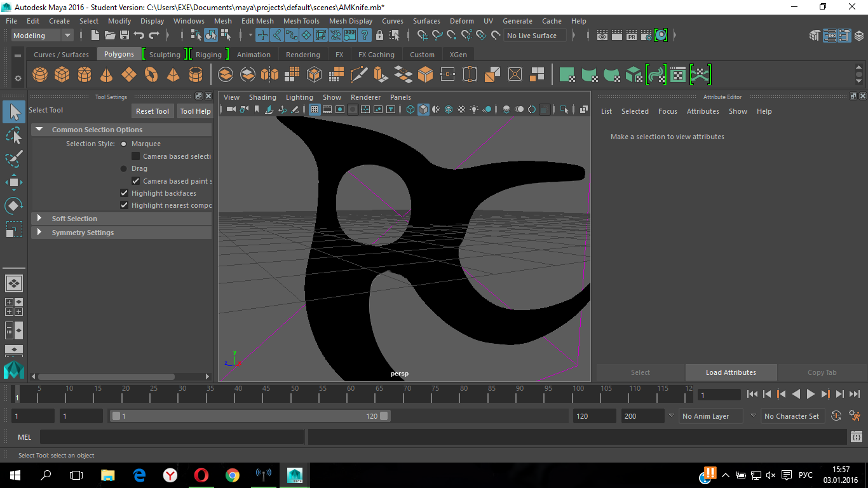Viewport: 868px width, 488px height.
Task: Click the Multi-Cut knife shelf icon
Action: pos(359,75)
